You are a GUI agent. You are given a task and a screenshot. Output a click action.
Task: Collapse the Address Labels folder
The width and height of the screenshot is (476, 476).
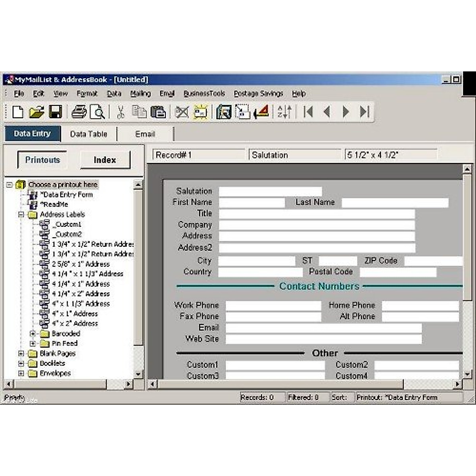pyautogui.click(x=21, y=215)
